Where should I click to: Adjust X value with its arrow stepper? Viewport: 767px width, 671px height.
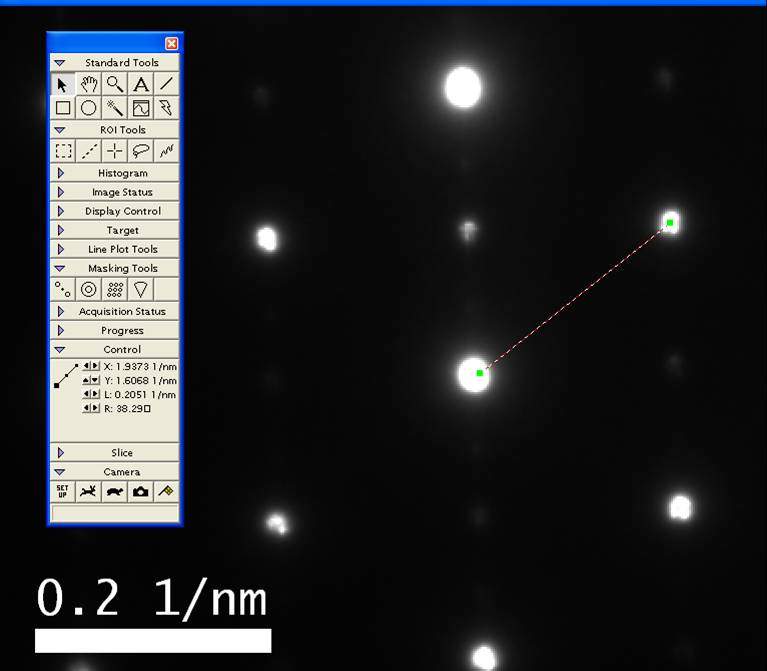click(x=91, y=366)
